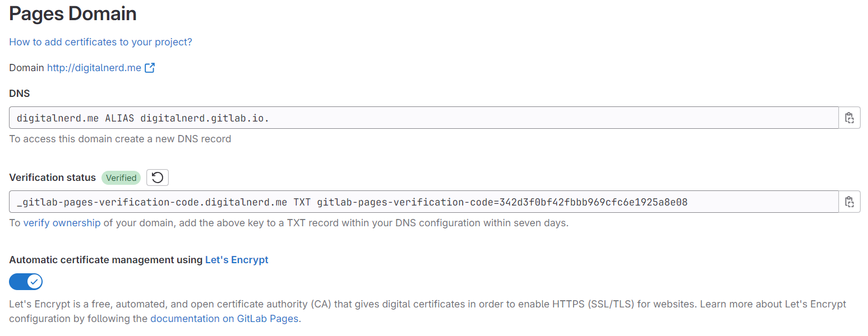Click the "To access this domain" helper text
Image resolution: width=868 pixels, height=336 pixels.
click(120, 139)
